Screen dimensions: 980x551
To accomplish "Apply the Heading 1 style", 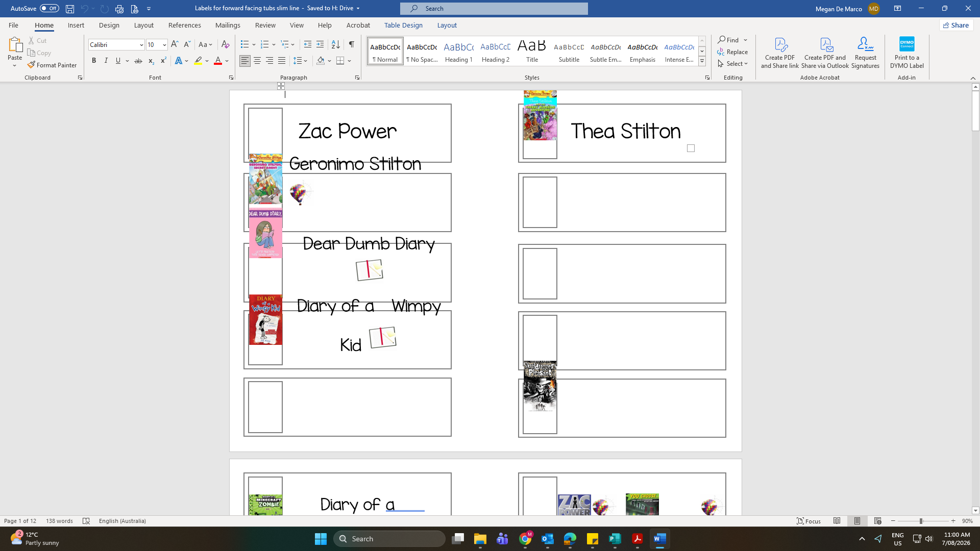I will click(x=459, y=51).
